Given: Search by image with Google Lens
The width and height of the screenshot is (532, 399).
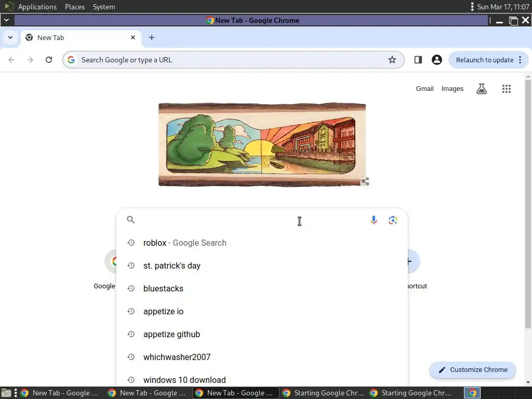Looking at the screenshot, I should (x=393, y=220).
